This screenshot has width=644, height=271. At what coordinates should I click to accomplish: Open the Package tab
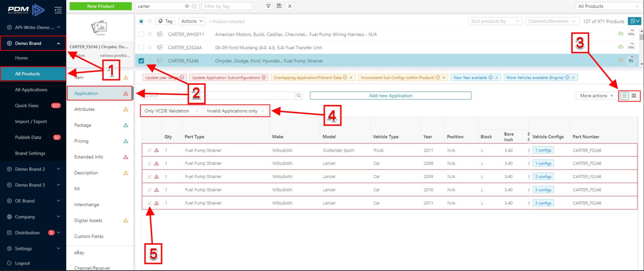100,125
